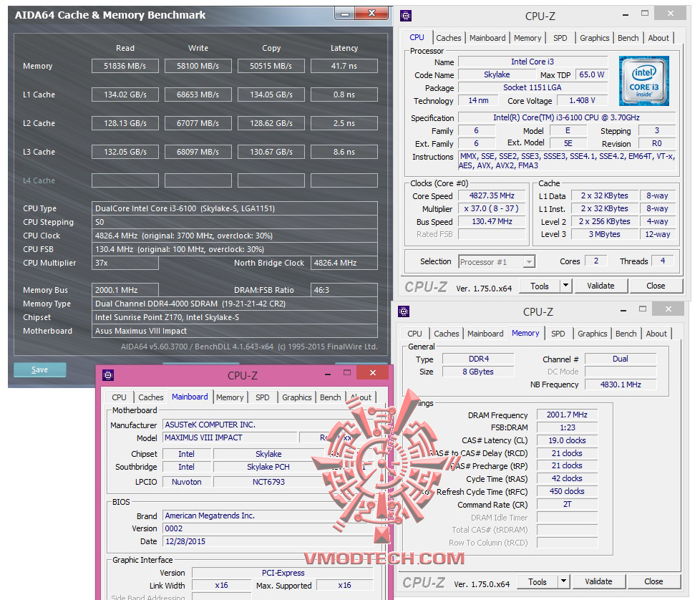The height and width of the screenshot is (600, 700).
Task: Minimize the CPU-Z Memory window
Action: pyautogui.click(x=623, y=311)
